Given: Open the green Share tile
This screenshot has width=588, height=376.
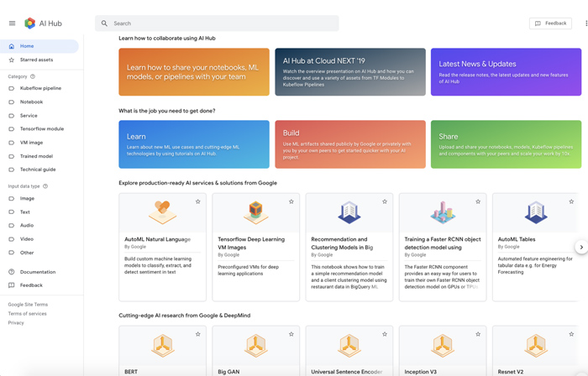Looking at the screenshot, I should point(506,144).
